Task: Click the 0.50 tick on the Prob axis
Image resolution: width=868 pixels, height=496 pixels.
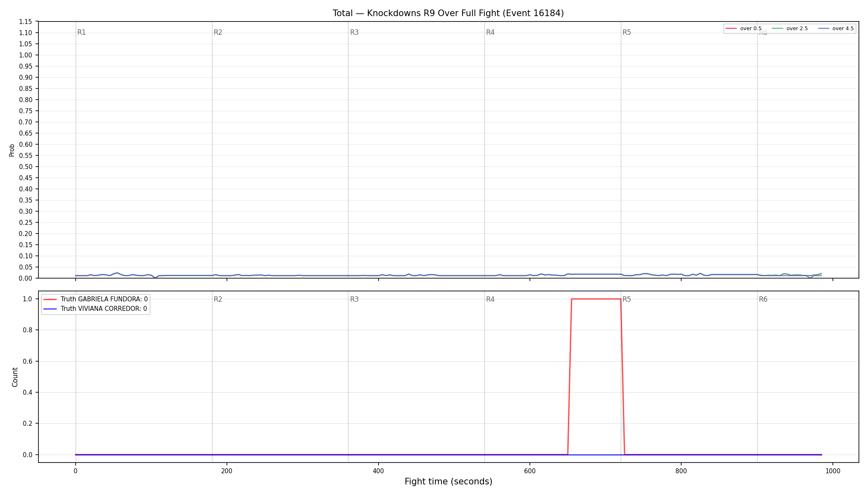Action: click(x=26, y=167)
